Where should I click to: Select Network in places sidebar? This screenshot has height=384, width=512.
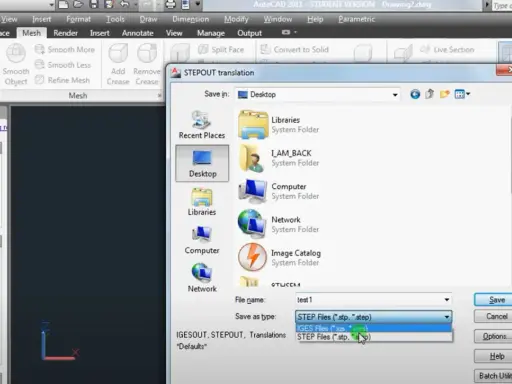202,278
